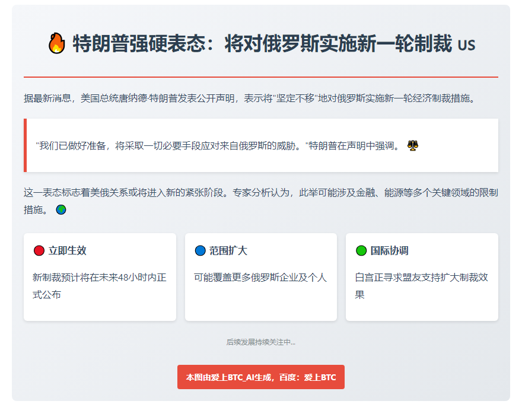This screenshot has height=420, width=522.
Task: Click the intro paragraph beginning 据最新消息
Action: coord(249,98)
